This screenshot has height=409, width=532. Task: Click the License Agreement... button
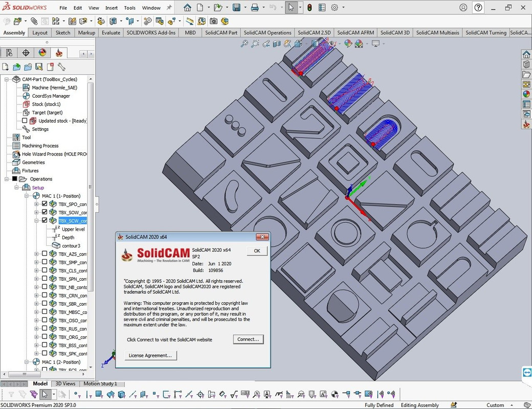[150, 355]
